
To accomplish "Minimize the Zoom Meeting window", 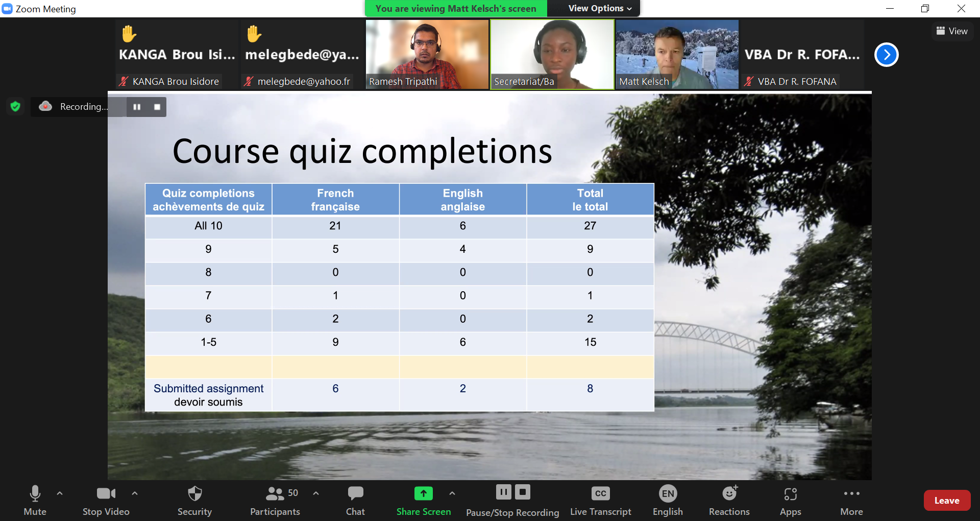I will [890, 8].
